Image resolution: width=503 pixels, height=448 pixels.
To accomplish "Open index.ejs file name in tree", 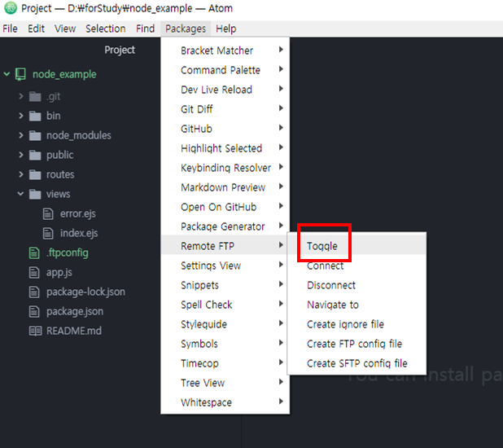I will click(x=79, y=234).
